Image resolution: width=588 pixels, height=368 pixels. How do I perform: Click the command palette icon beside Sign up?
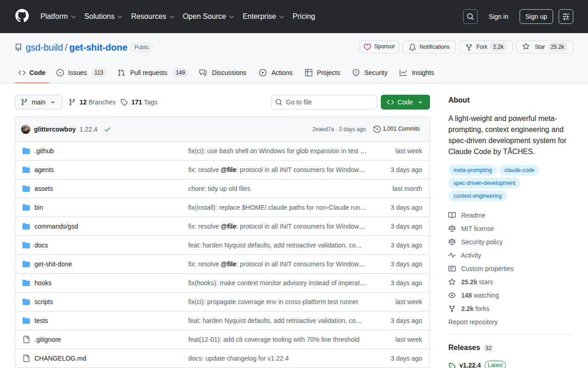point(565,16)
